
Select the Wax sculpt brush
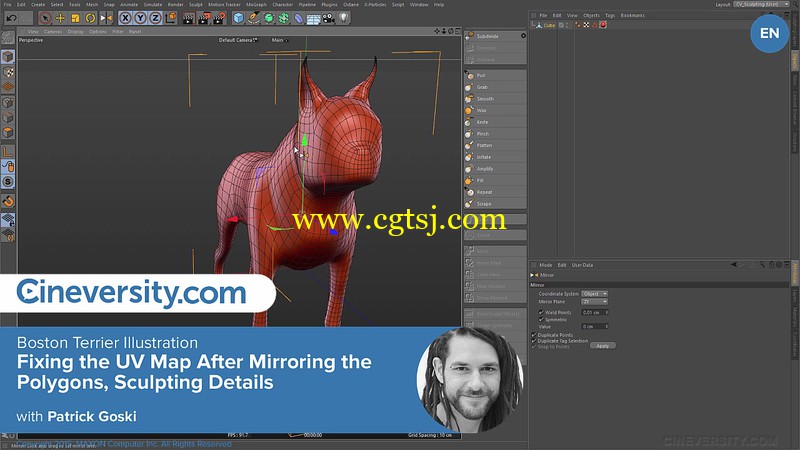[x=495, y=111]
